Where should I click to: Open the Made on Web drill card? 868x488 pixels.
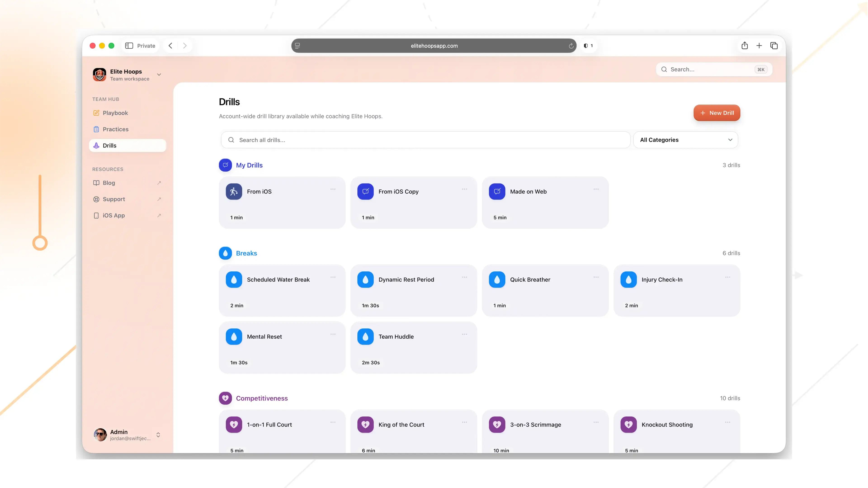coord(545,203)
